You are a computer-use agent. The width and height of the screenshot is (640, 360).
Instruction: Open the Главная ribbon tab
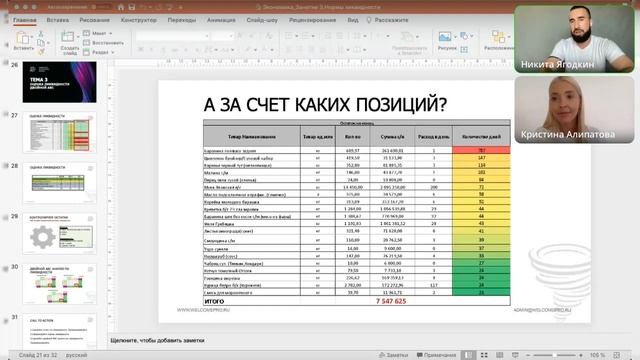pyautogui.click(x=24, y=20)
